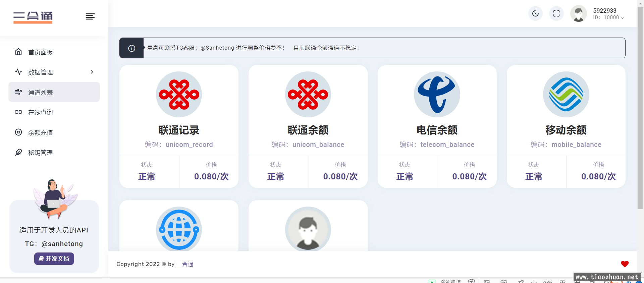Click link icon beside 在线查询
The height and width of the screenshot is (283, 644).
click(18, 112)
